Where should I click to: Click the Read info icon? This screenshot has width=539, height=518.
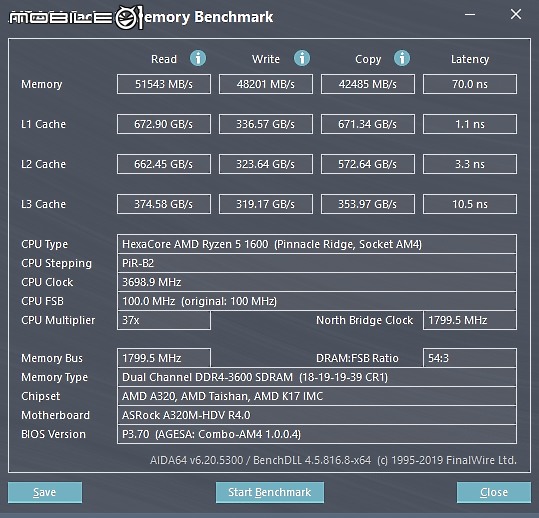tap(198, 58)
